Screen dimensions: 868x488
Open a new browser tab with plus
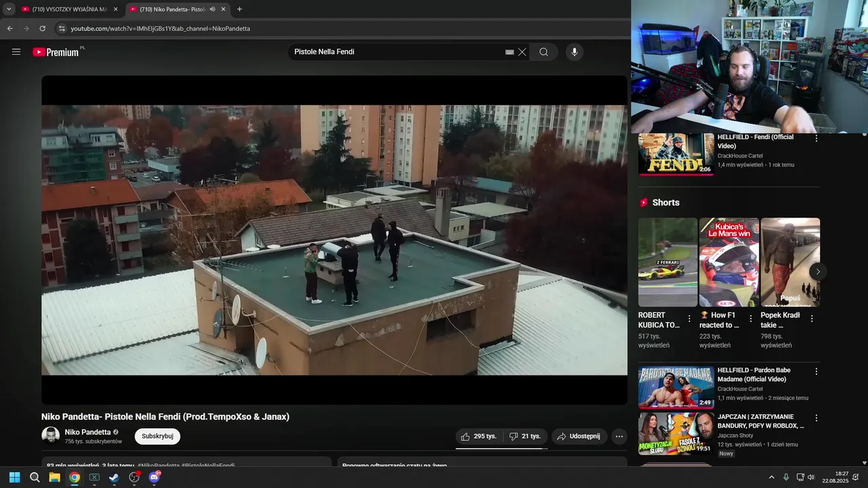click(239, 9)
